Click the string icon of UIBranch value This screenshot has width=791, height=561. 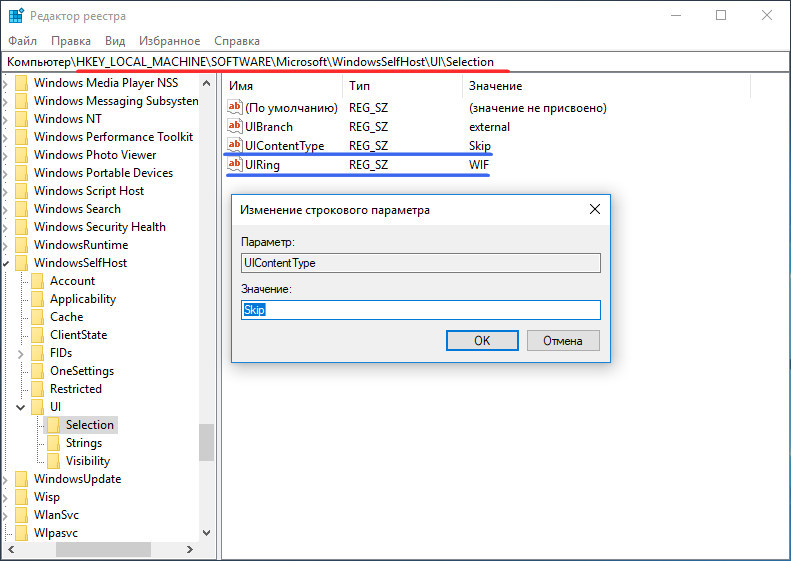click(x=235, y=126)
